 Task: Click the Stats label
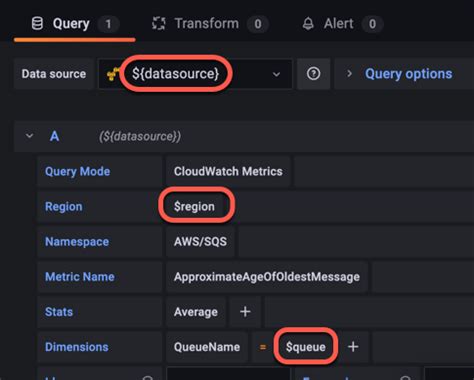[x=59, y=312]
